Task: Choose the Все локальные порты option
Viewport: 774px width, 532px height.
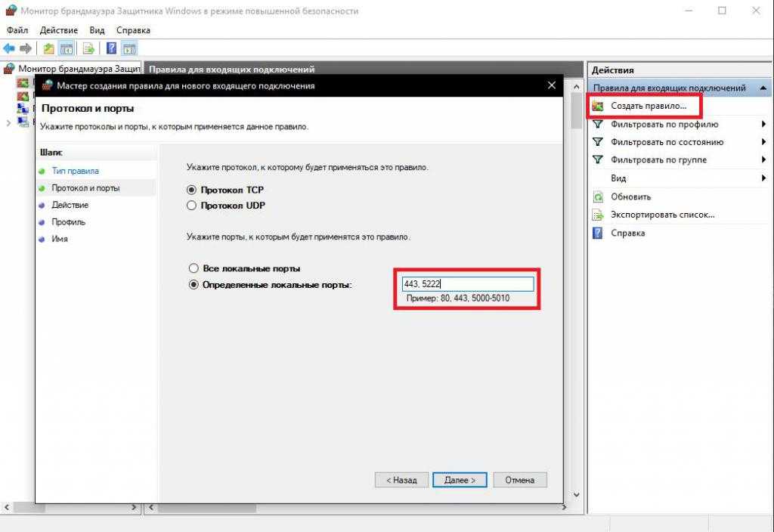Action: coord(193,268)
